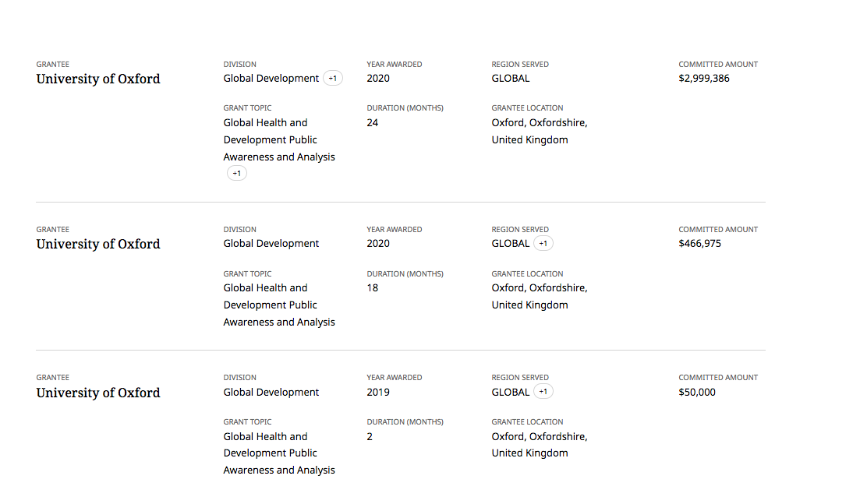Click the grant topic text in the 2019 grant
Screen dimensions: 860x504
pyautogui.click(x=279, y=453)
